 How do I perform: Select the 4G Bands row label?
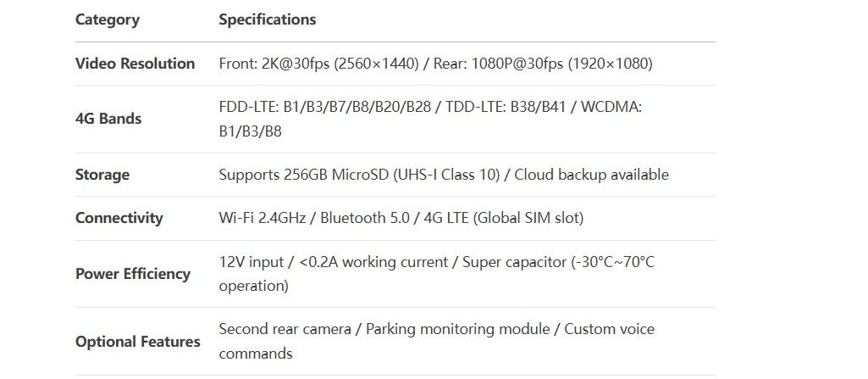click(108, 119)
